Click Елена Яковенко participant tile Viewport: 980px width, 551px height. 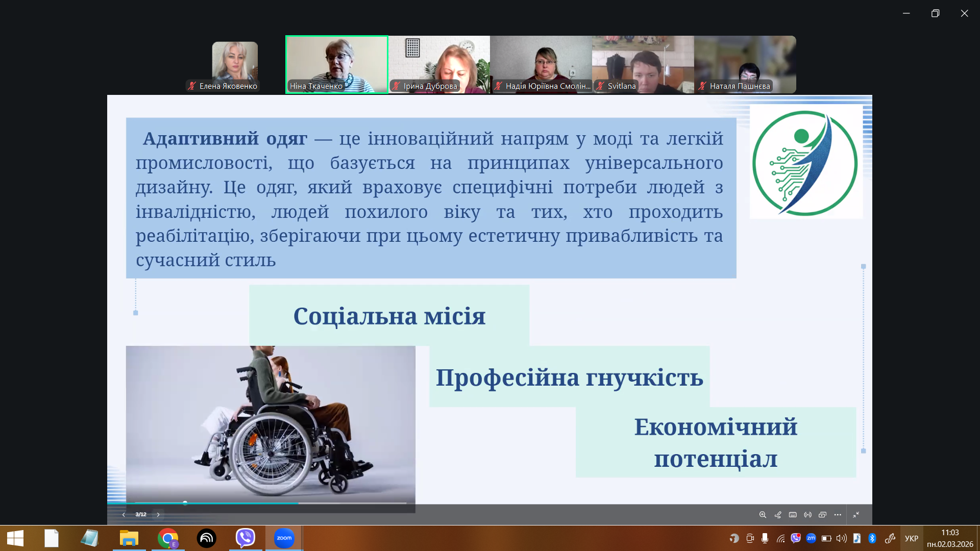(234, 64)
